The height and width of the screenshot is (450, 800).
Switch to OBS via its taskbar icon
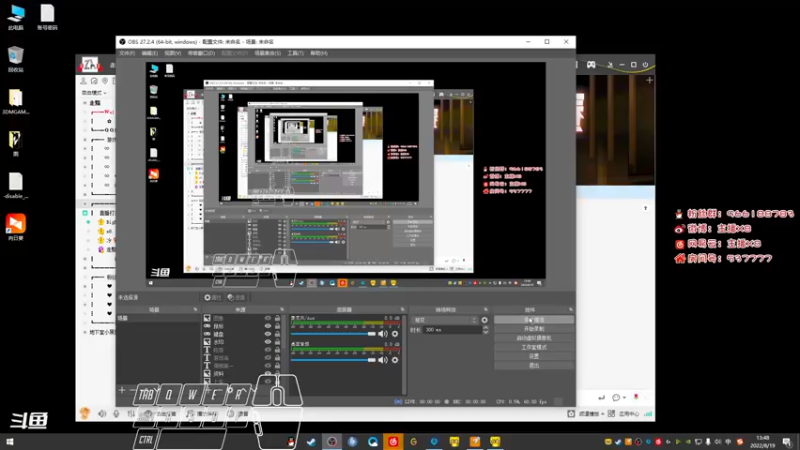332,442
